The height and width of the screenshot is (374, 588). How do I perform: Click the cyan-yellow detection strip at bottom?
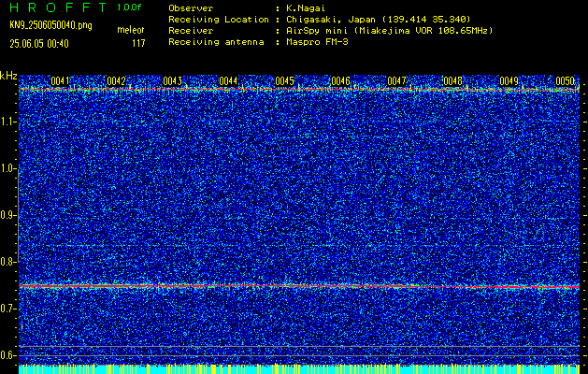[x=299, y=369]
